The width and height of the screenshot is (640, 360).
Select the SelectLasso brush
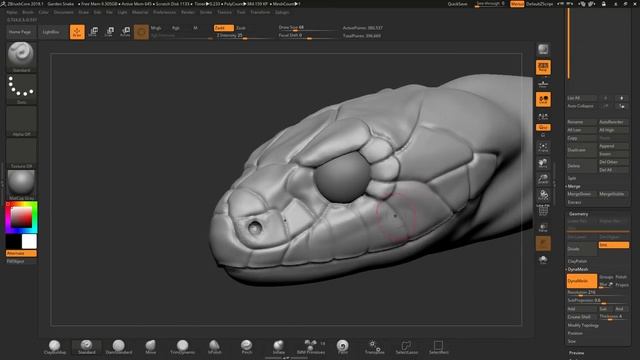click(407, 347)
